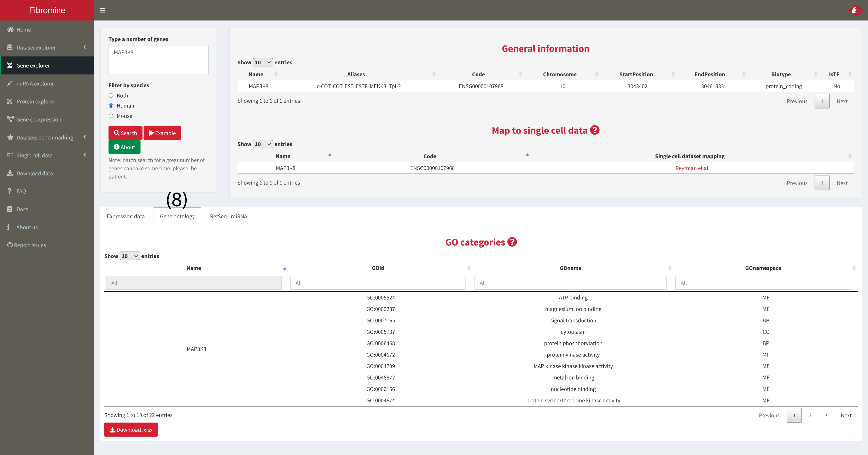Click the GOname column filter field
Viewport: 868px width, 455px height.
pyautogui.click(x=570, y=283)
